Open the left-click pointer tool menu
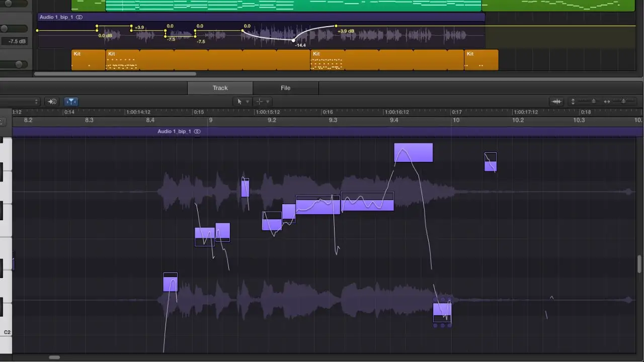This screenshot has height=362, width=644. pos(243,102)
